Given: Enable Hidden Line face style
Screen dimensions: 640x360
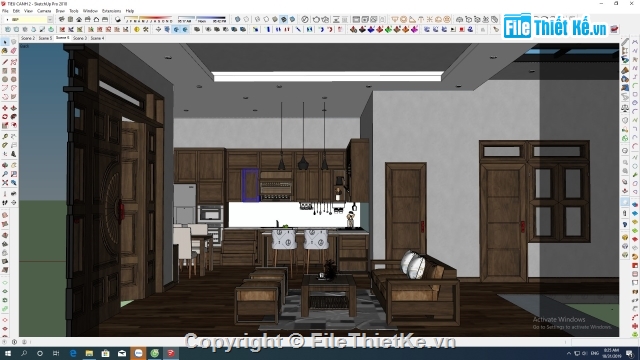Looking at the screenshot, I should click(x=266, y=19).
